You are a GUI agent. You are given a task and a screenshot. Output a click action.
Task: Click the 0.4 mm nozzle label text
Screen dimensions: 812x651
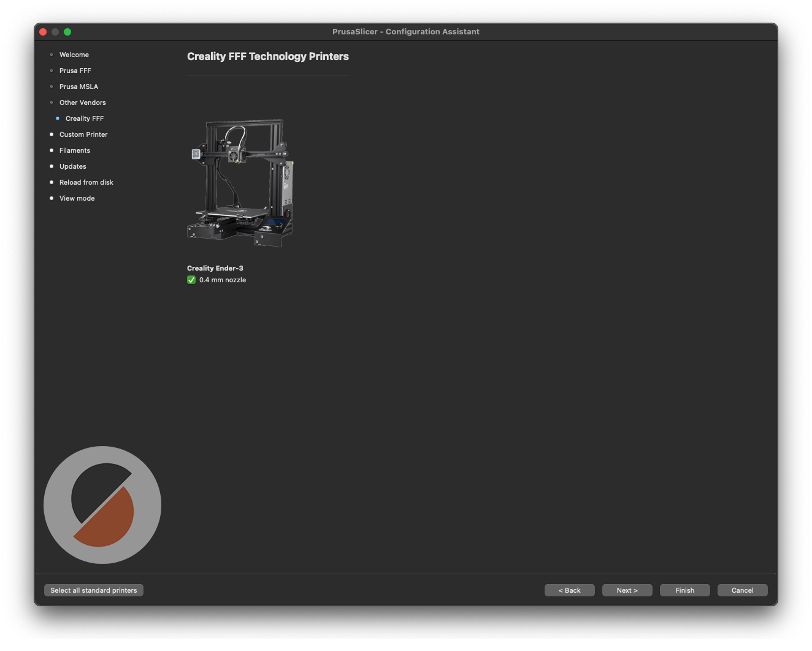click(x=223, y=280)
